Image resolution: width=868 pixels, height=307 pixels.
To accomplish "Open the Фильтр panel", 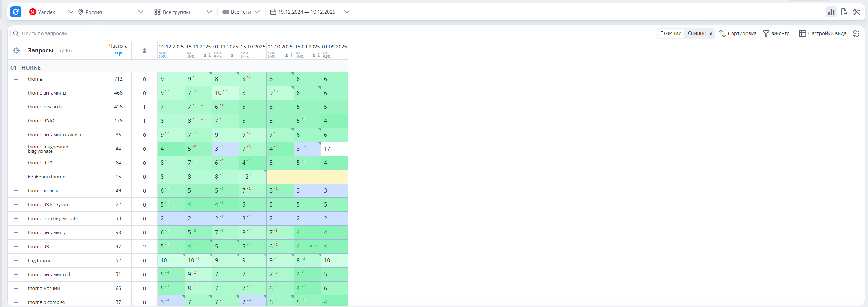I will [777, 33].
